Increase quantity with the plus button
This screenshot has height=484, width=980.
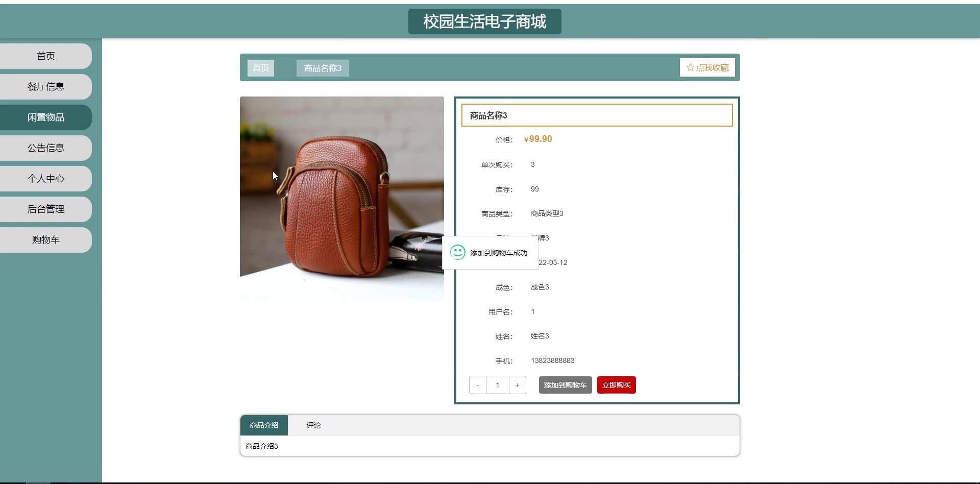(518, 385)
